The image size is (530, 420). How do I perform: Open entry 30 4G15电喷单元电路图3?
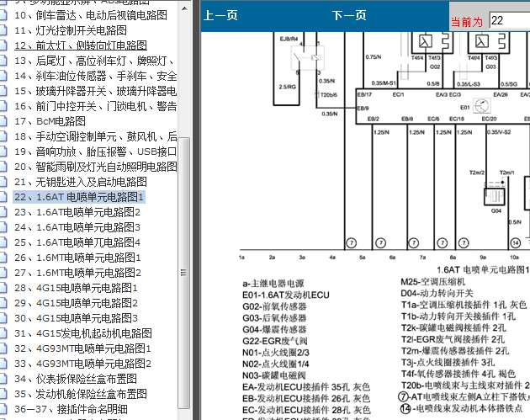(x=76, y=318)
